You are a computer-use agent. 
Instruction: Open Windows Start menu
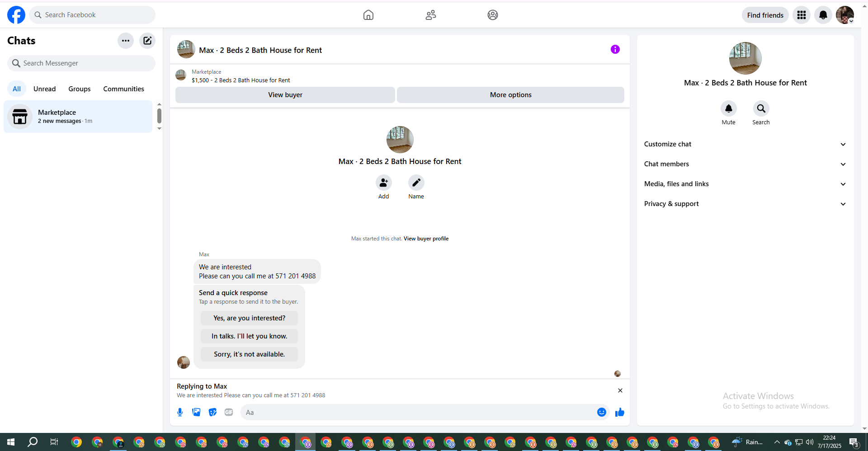click(x=11, y=442)
